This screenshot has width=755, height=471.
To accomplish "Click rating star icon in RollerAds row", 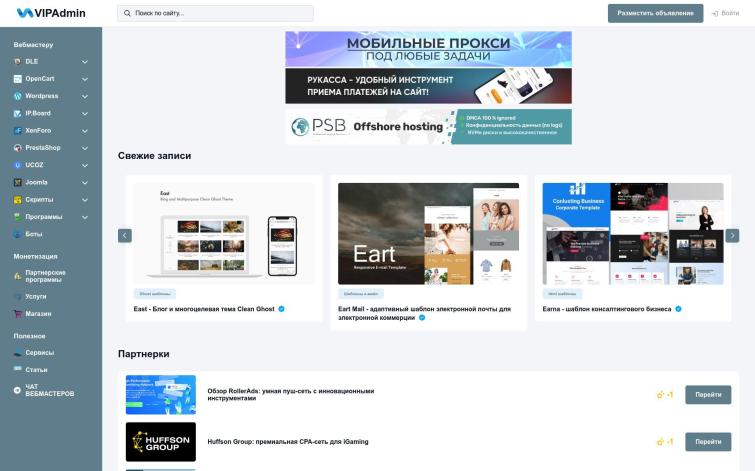I will click(x=660, y=395).
